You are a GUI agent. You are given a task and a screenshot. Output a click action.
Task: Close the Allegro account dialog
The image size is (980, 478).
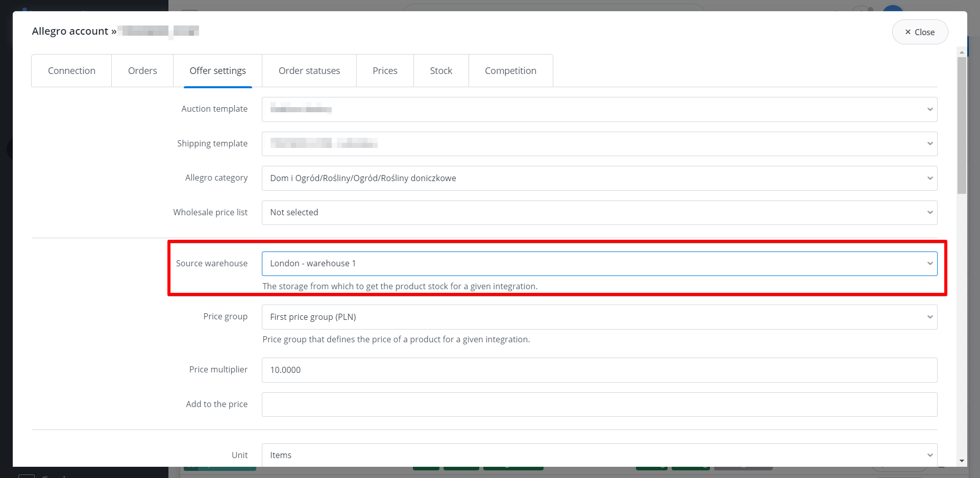pos(920,32)
